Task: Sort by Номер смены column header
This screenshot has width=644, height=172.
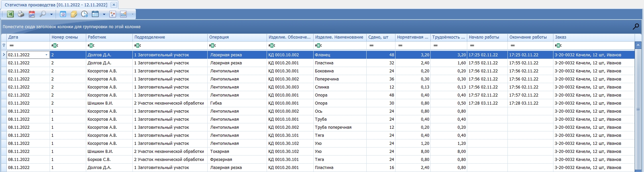Action: point(68,37)
